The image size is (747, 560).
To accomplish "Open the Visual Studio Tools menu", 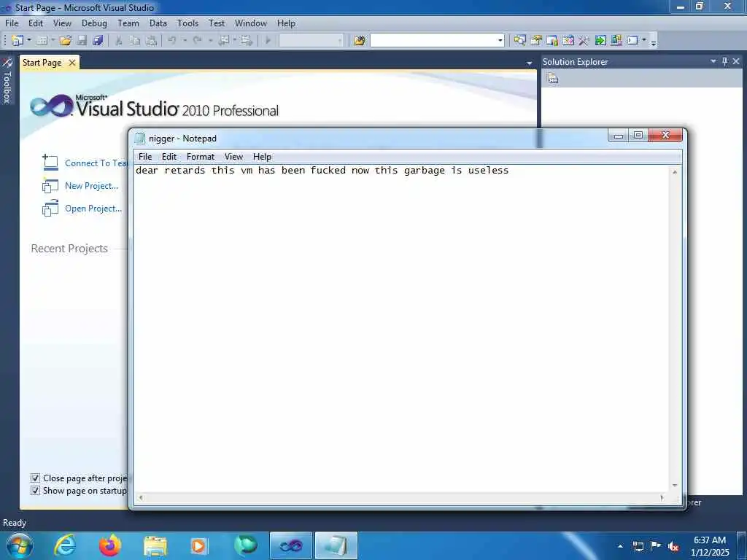I will point(187,23).
